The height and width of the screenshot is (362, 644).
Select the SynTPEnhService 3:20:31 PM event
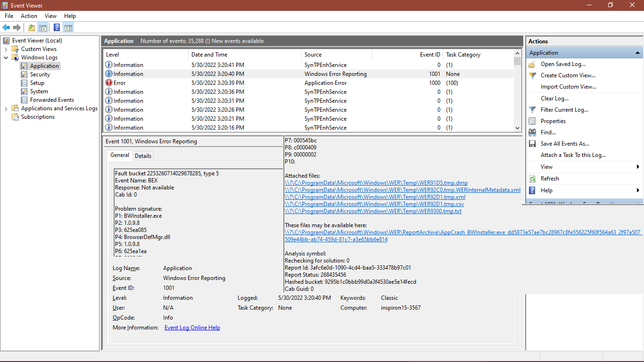pyautogui.click(x=308, y=101)
